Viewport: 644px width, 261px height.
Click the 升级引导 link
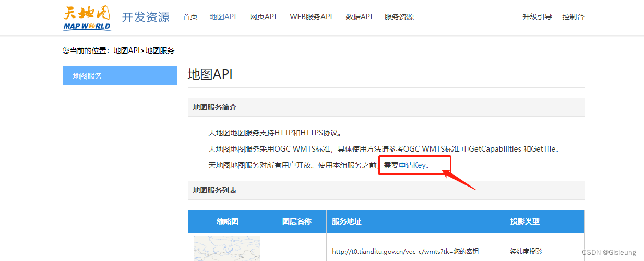pyautogui.click(x=537, y=17)
